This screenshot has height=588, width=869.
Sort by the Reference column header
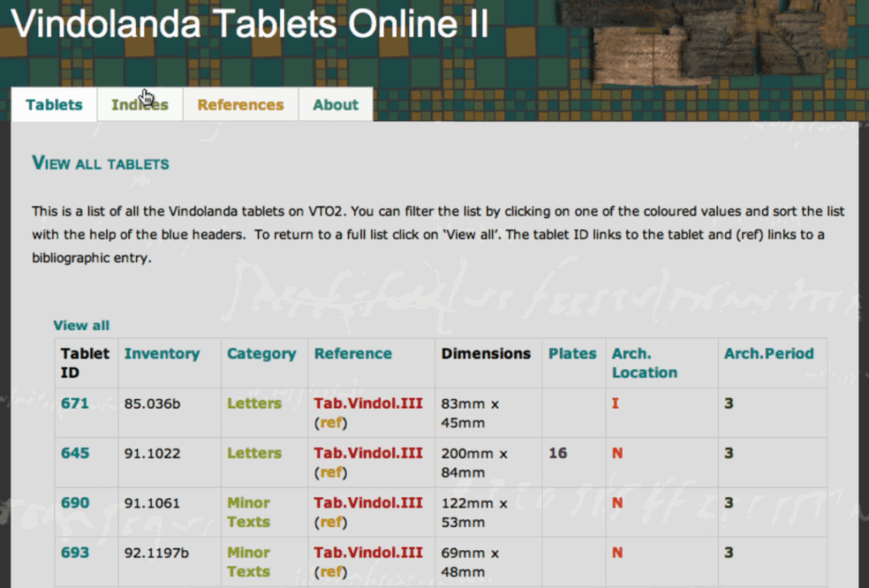click(353, 354)
